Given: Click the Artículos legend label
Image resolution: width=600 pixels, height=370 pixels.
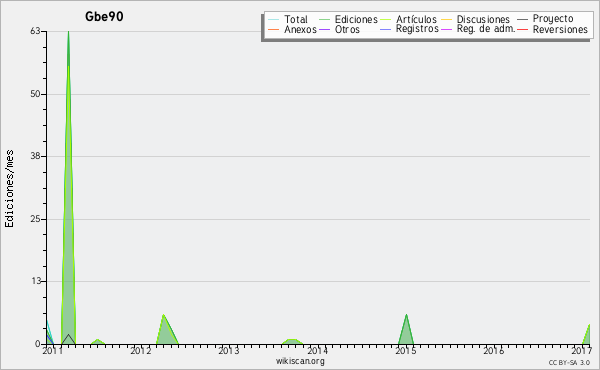Looking at the screenshot, I should pyautogui.click(x=416, y=19).
